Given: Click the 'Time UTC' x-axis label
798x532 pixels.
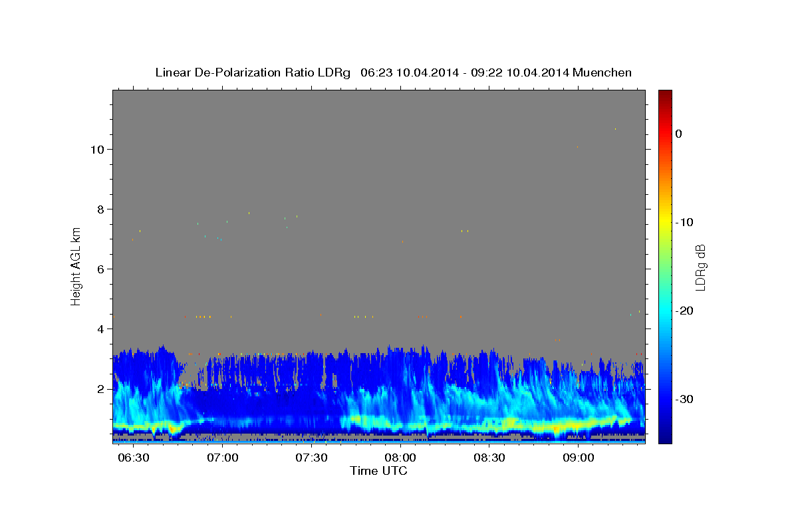Looking at the screenshot, I should pos(378,471).
